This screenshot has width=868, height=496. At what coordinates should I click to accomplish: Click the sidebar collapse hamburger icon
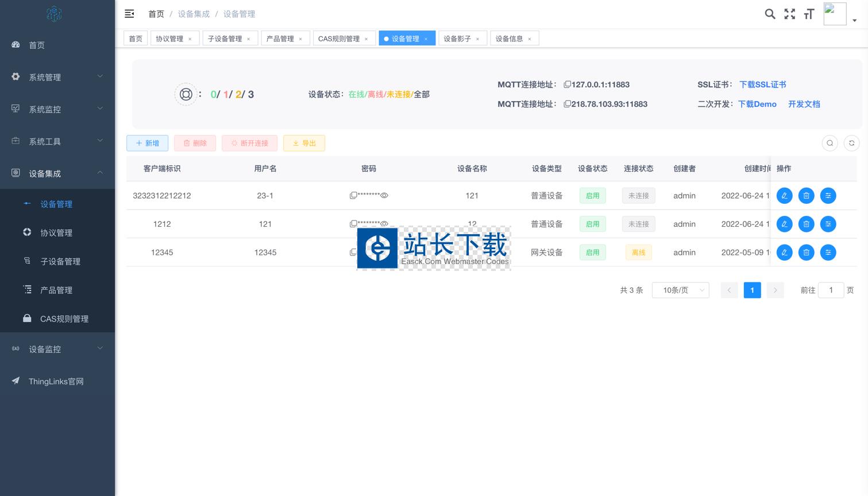(x=129, y=14)
